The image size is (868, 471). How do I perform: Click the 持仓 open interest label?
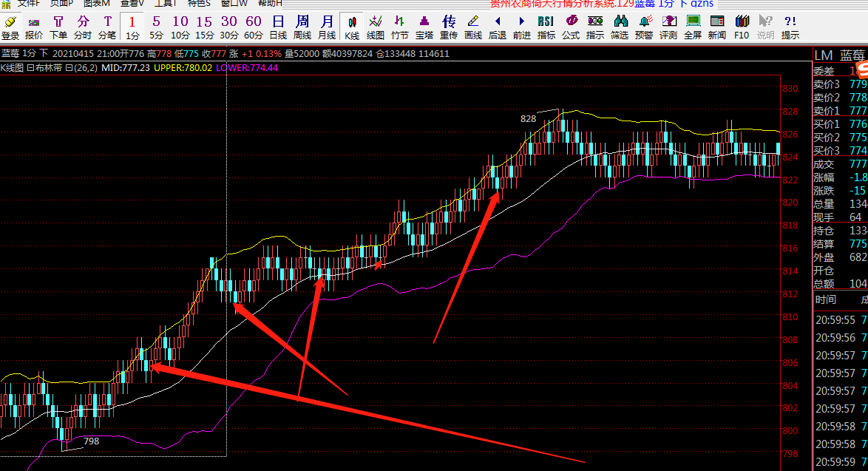824,231
